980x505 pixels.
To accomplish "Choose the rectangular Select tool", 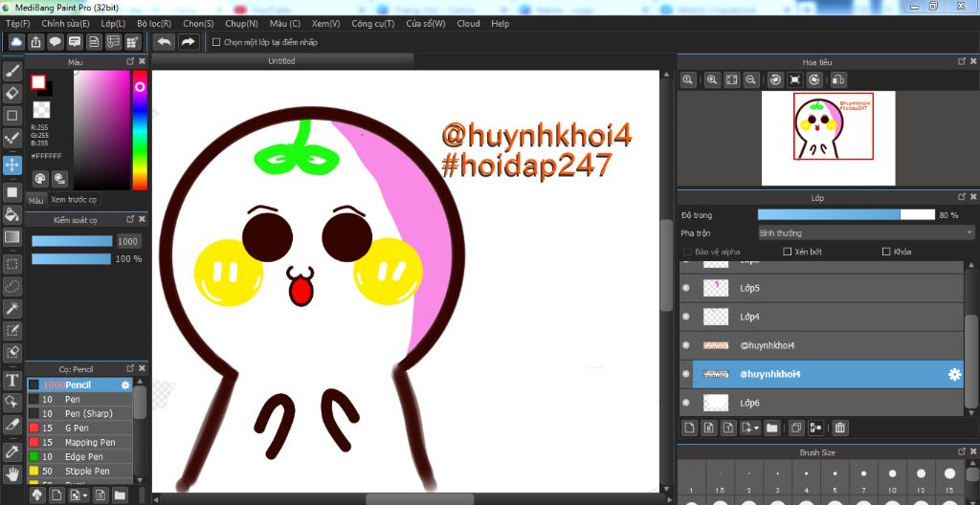I will tap(11, 264).
